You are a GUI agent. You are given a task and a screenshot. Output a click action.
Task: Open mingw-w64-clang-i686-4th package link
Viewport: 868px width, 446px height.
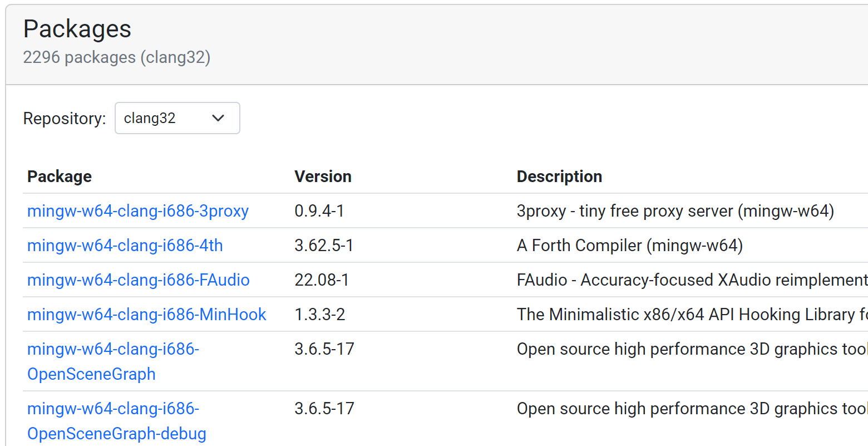click(x=125, y=246)
